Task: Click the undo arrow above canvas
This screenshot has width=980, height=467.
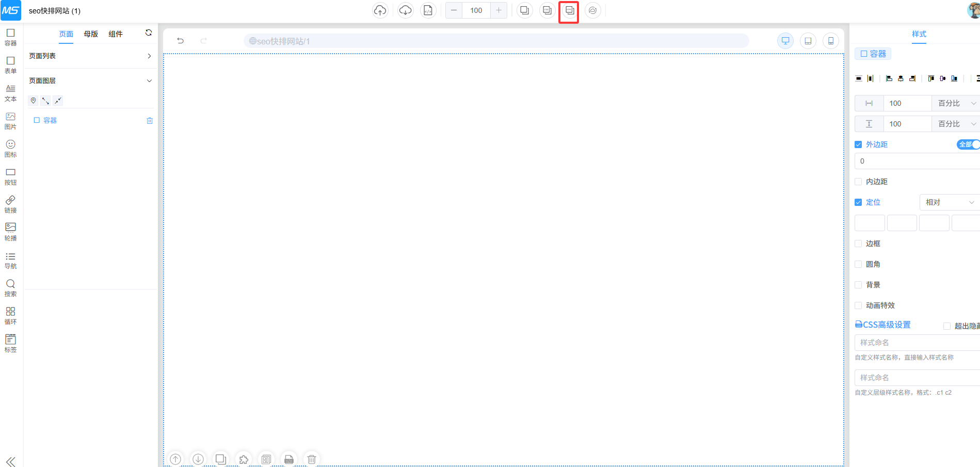Action: tap(180, 41)
